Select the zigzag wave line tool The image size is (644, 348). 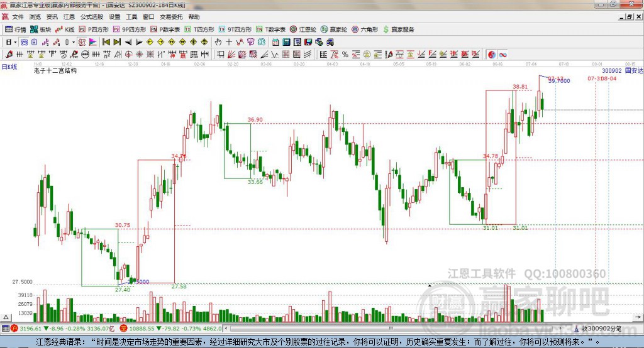point(274,55)
